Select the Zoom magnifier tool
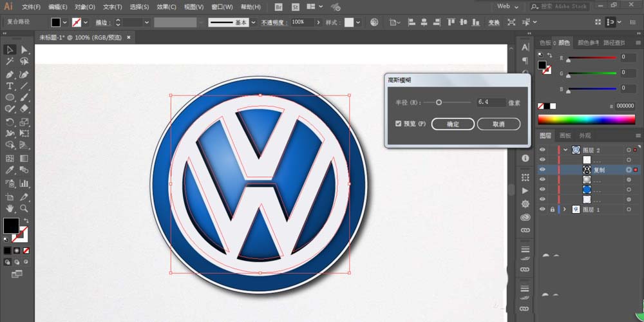Screen dimensions: 644x322 (24, 209)
